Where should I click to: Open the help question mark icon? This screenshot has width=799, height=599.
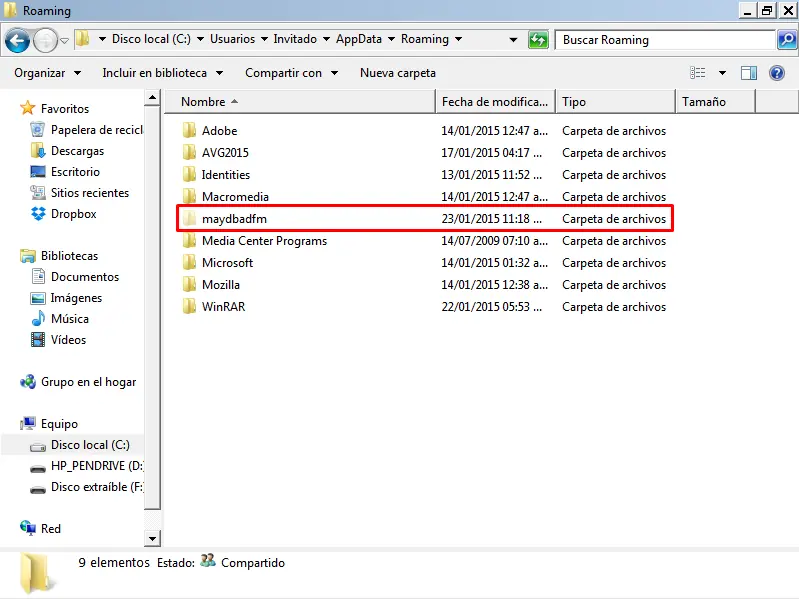tap(777, 73)
